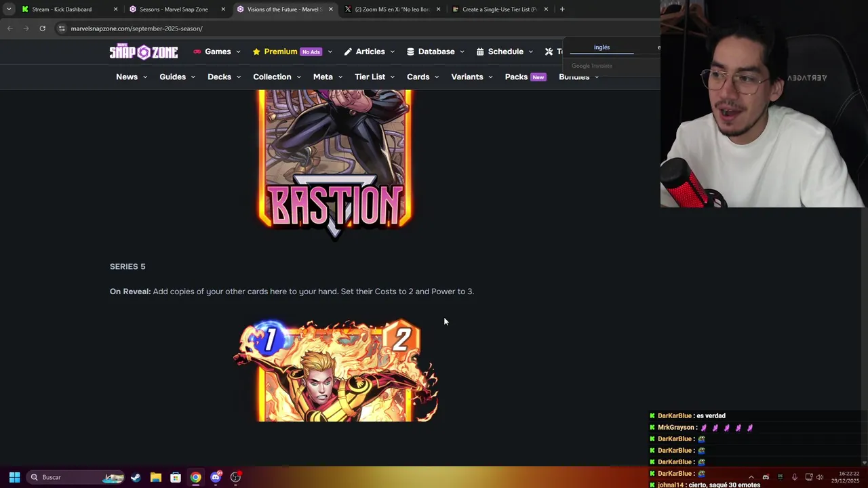868x488 pixels.
Task: Close the Visions of the Future tab
Action: (331, 9)
